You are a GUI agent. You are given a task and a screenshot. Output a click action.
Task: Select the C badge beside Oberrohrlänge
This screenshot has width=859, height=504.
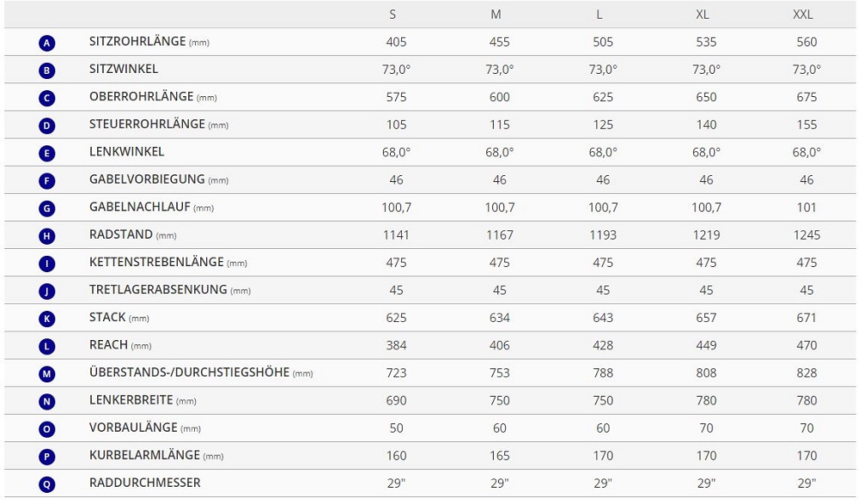[x=47, y=98]
